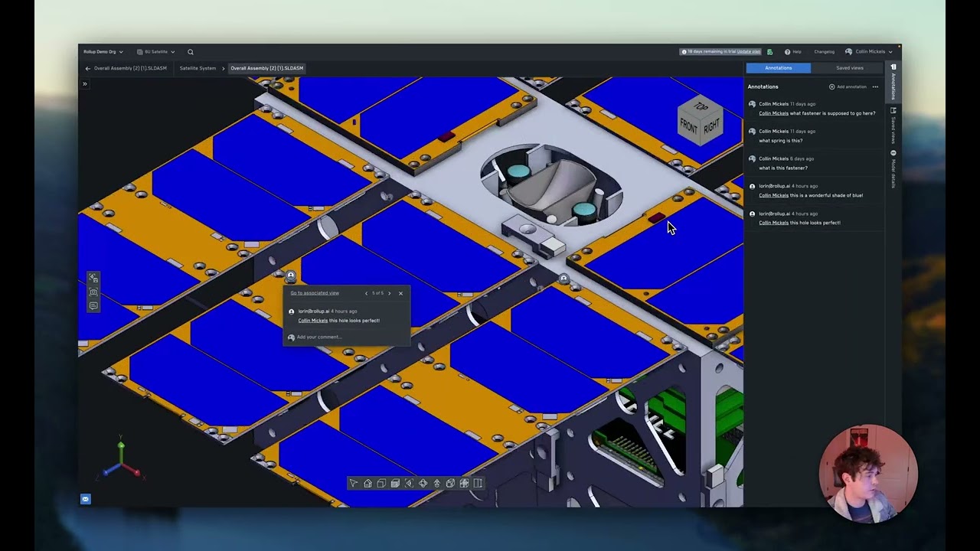Open Model details vertical side tab
This screenshot has height=551, width=980.
893,169
